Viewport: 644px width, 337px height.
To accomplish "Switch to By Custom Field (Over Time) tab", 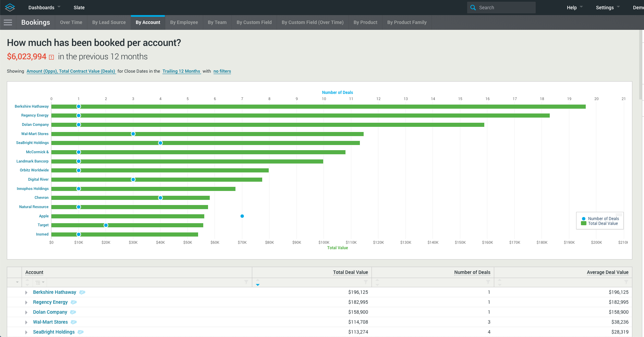I will tap(313, 22).
